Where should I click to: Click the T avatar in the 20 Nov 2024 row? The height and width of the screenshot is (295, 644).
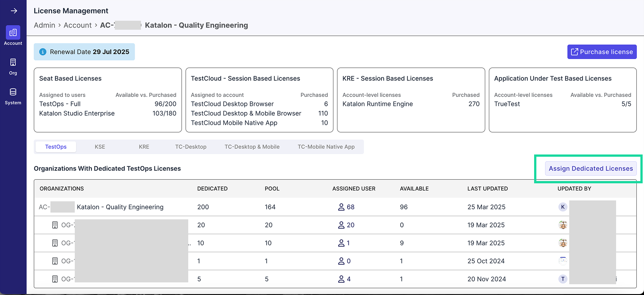[x=562, y=279]
